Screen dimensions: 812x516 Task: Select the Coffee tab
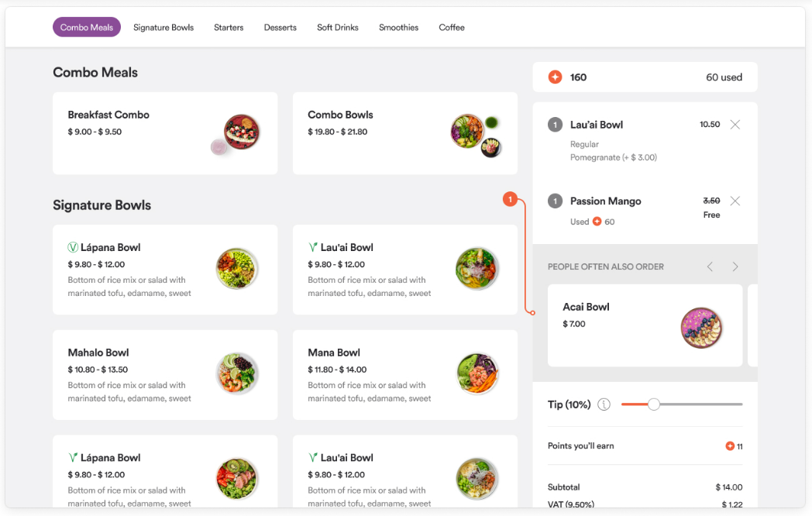(452, 27)
